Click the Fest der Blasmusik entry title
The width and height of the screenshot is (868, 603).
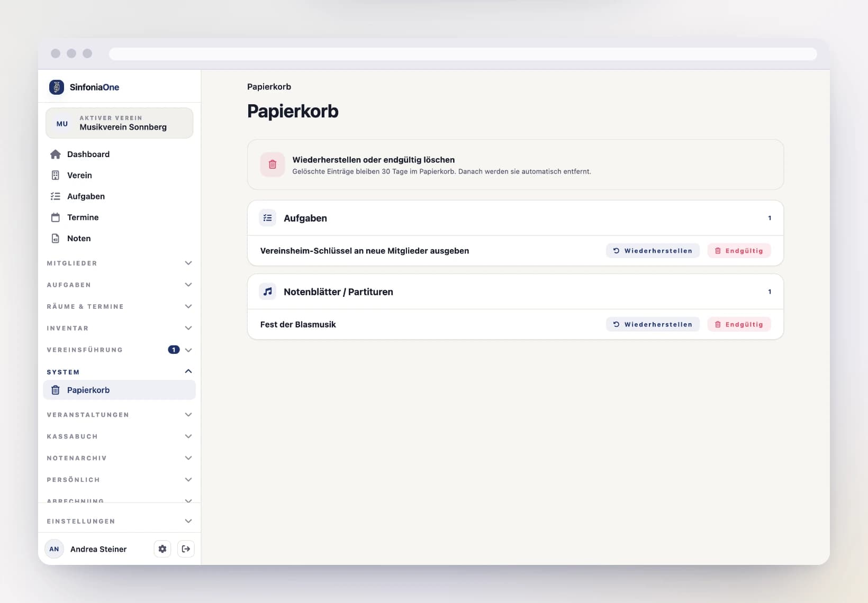coord(298,324)
